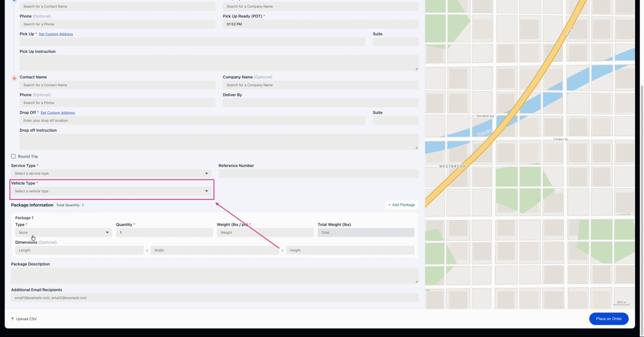Click the Package Description text area

[215, 276]
